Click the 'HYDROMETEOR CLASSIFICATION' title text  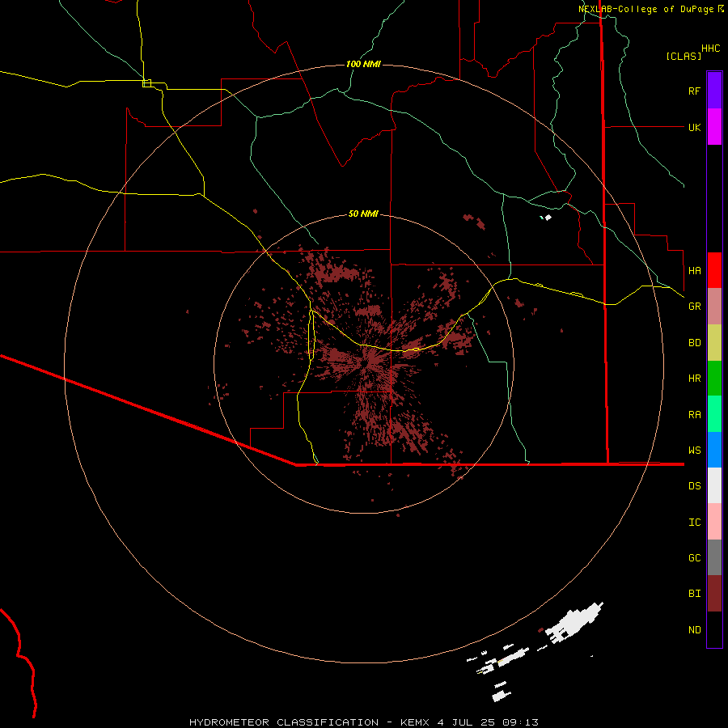click(284, 722)
